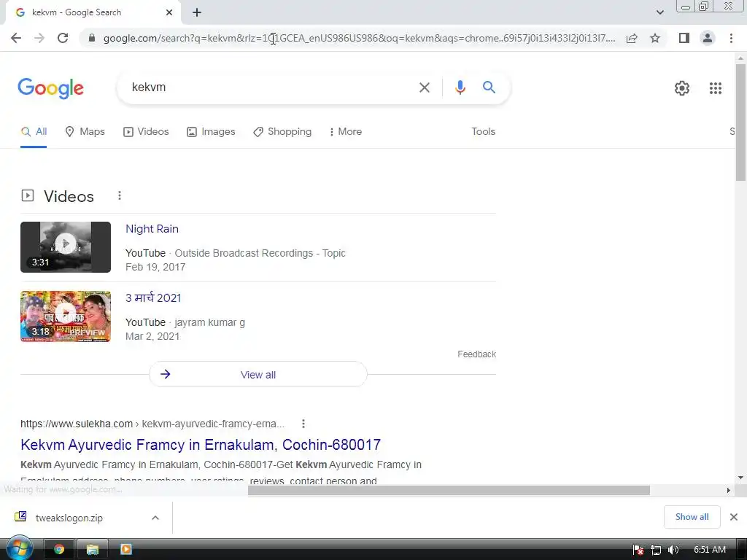Click the 6:51 AM clock
Viewport: 747px width, 560px height.
pos(709,550)
